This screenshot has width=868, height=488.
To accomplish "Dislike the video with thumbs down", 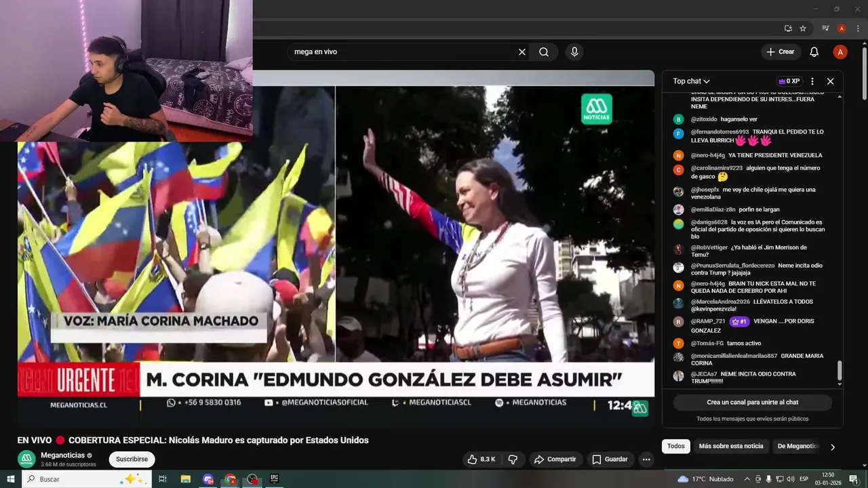I will (513, 460).
